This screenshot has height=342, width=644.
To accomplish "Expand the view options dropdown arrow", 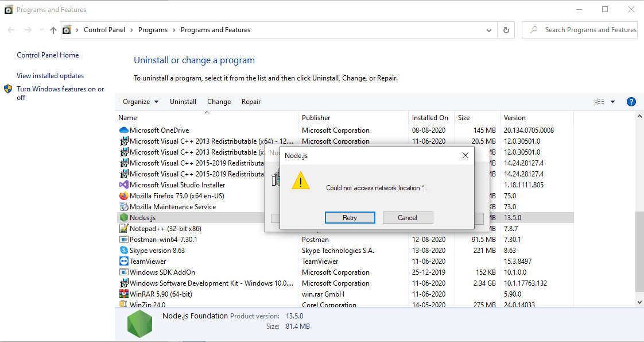I will (x=612, y=102).
